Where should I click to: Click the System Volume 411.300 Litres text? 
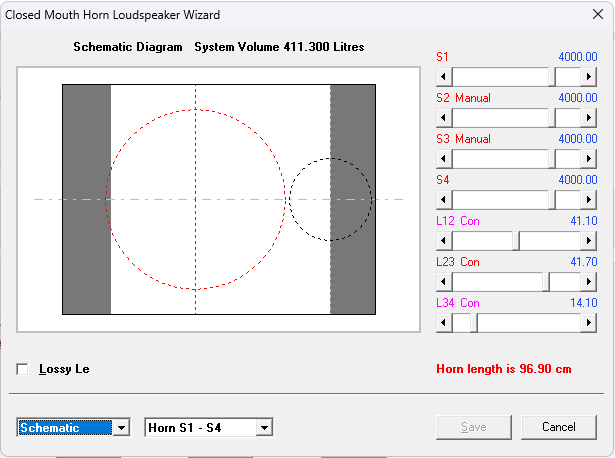coord(279,47)
